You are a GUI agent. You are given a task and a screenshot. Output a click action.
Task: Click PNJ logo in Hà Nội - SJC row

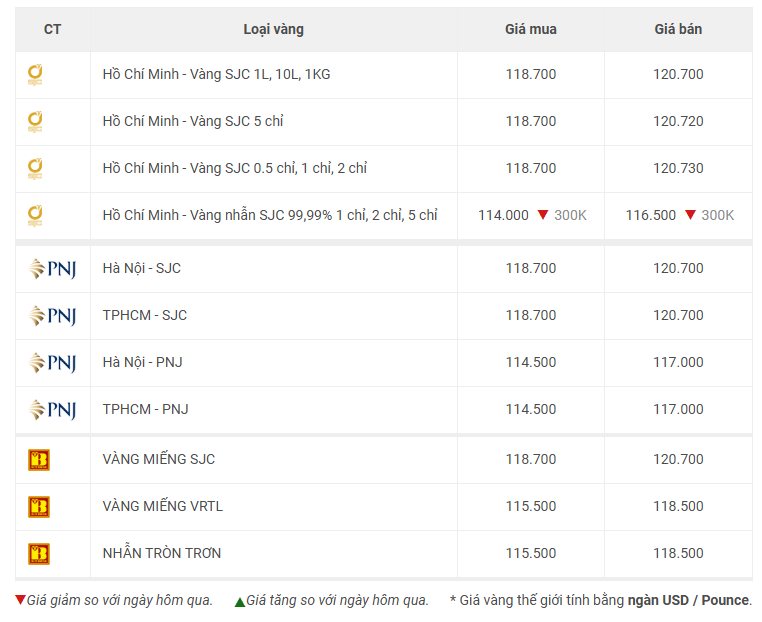[52, 269]
